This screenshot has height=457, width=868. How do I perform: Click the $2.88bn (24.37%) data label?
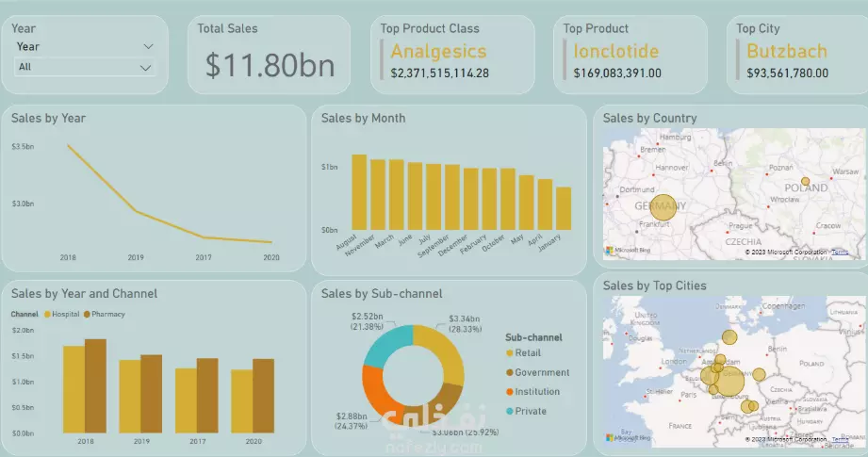(351, 421)
